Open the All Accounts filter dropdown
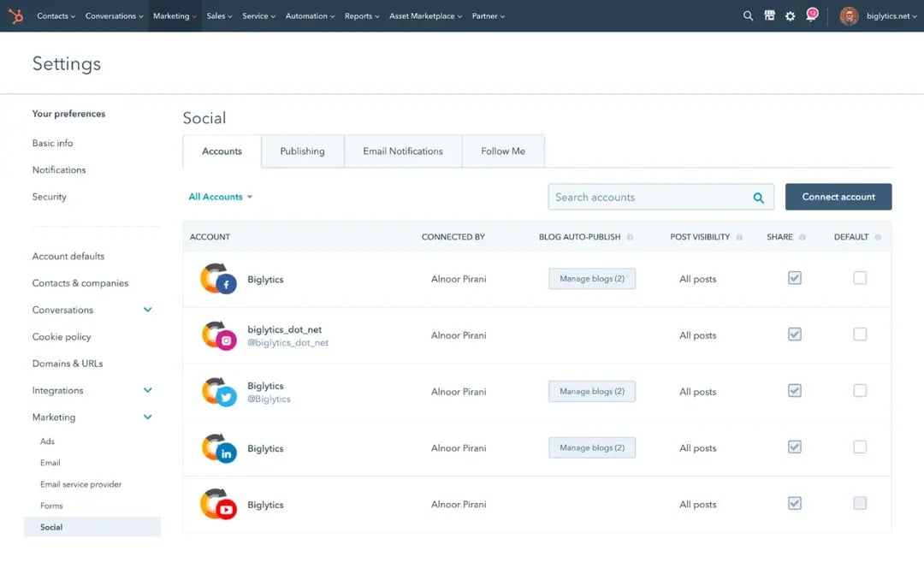 (x=220, y=197)
